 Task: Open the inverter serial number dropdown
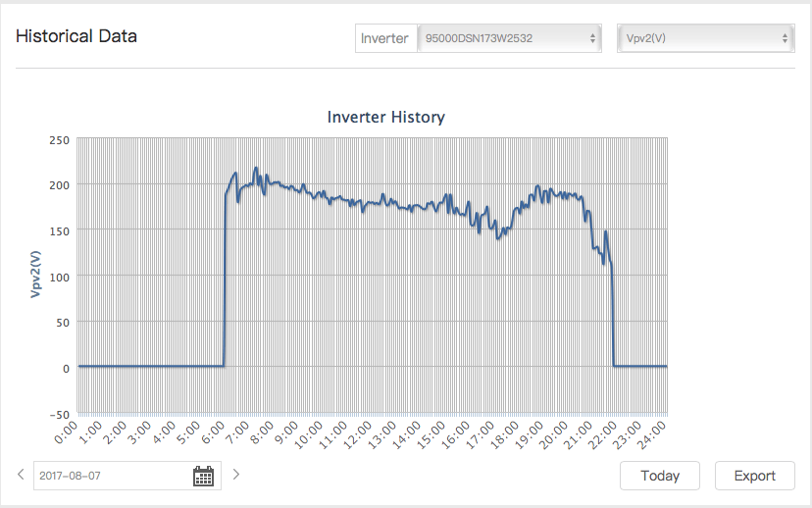tap(509, 38)
